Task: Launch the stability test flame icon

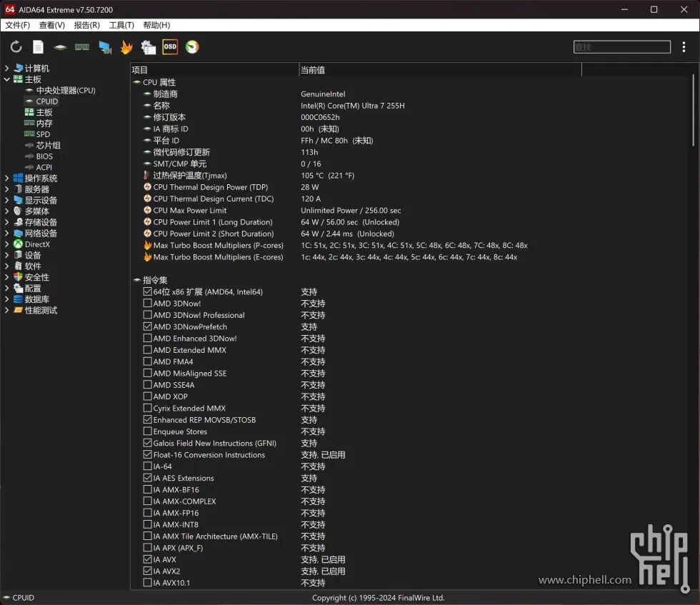Action: pyautogui.click(x=126, y=47)
